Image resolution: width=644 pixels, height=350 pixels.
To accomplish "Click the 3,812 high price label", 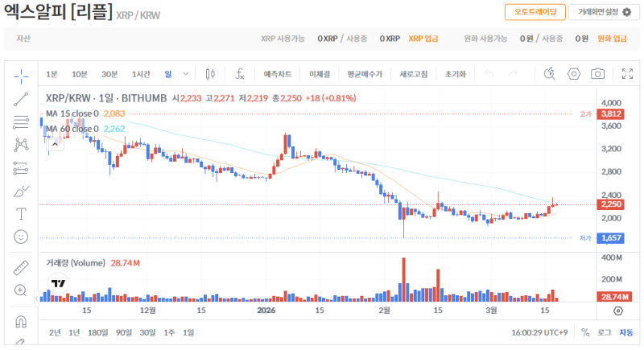I will tap(611, 114).
